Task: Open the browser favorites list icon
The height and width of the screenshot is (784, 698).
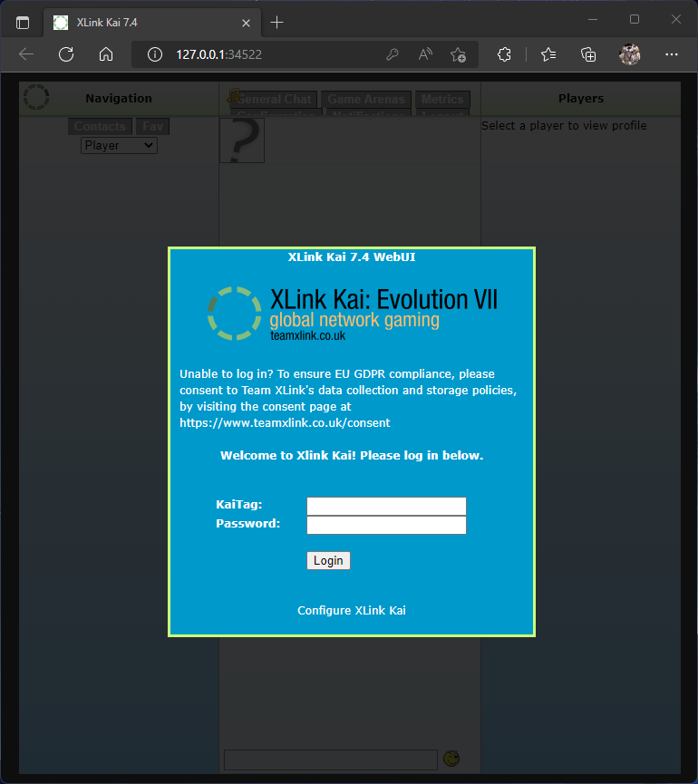Action: [548, 54]
